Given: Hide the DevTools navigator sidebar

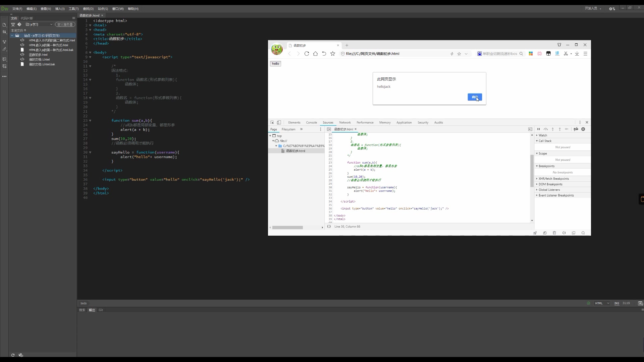Looking at the screenshot, I should (x=329, y=129).
